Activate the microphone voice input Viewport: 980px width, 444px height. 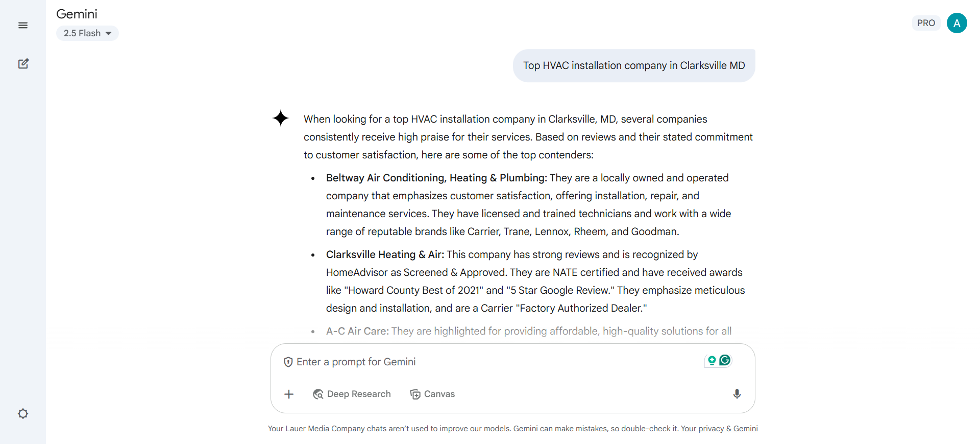[737, 394]
